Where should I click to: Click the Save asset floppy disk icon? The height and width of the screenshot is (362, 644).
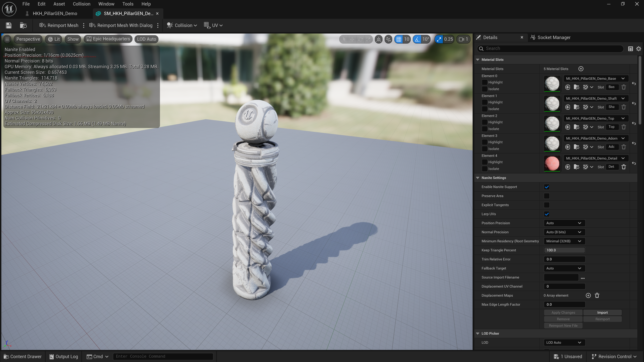click(9, 25)
